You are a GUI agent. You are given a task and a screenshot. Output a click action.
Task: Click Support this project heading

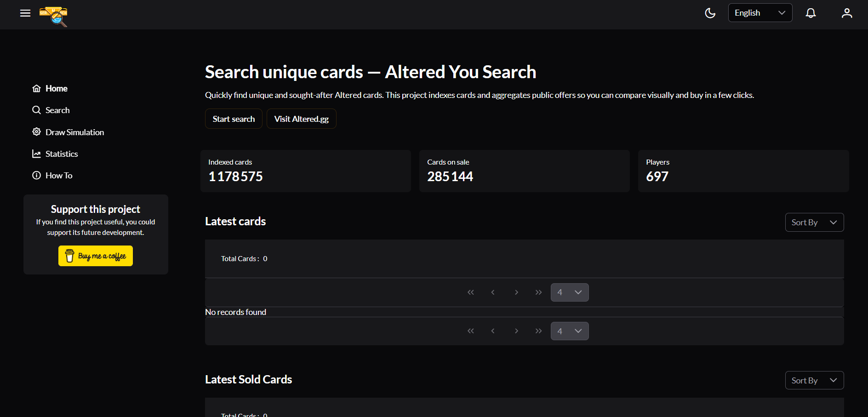click(96, 209)
